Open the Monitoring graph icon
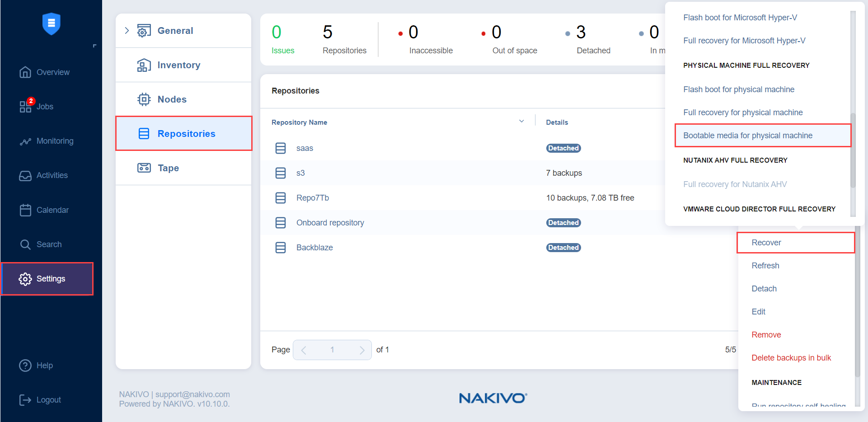868x422 pixels. tap(25, 141)
